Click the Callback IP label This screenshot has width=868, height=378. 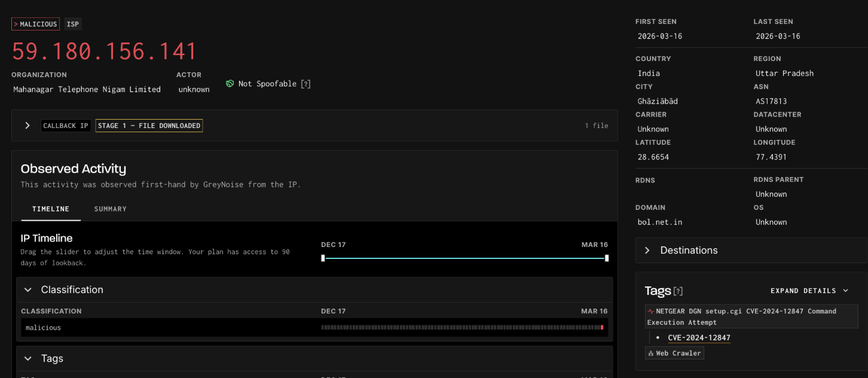pyautogui.click(x=66, y=126)
